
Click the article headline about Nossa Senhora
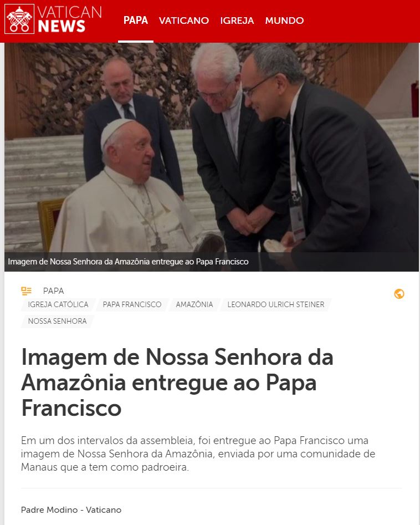coord(177,383)
